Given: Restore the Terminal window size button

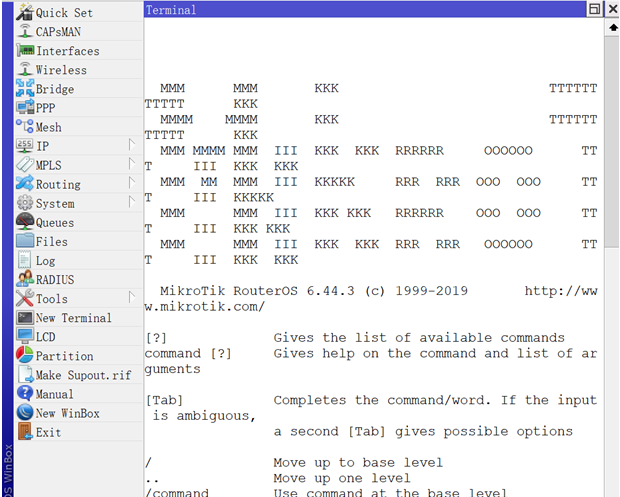Looking at the screenshot, I should (594, 9).
